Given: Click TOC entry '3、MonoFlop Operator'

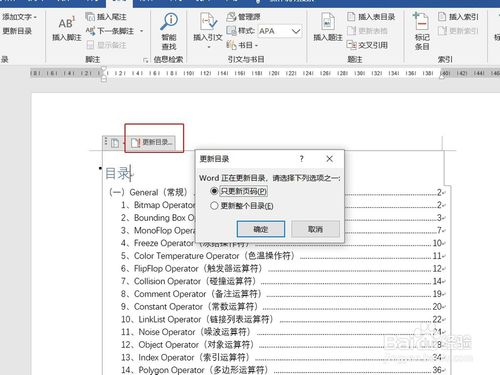Looking at the screenshot, I should click(x=158, y=230).
